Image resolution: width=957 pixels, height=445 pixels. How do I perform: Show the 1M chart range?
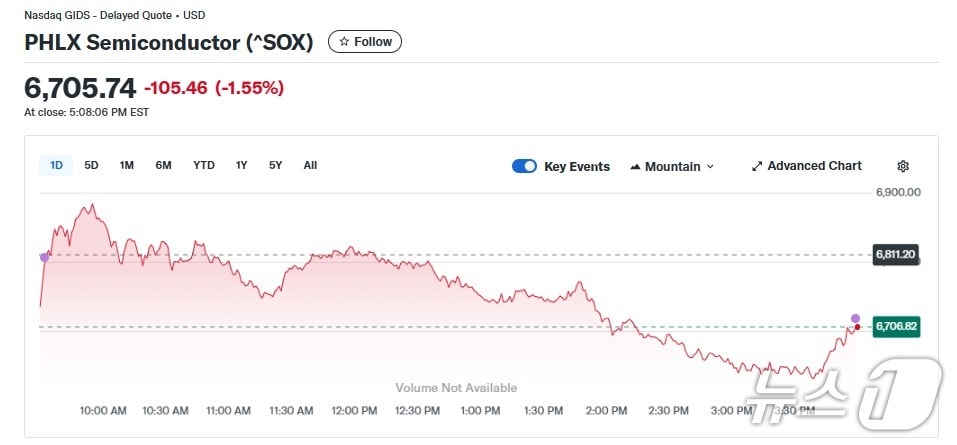pos(127,165)
